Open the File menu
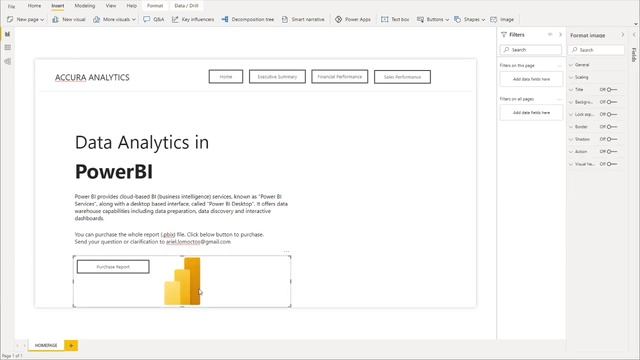 (x=11, y=6)
